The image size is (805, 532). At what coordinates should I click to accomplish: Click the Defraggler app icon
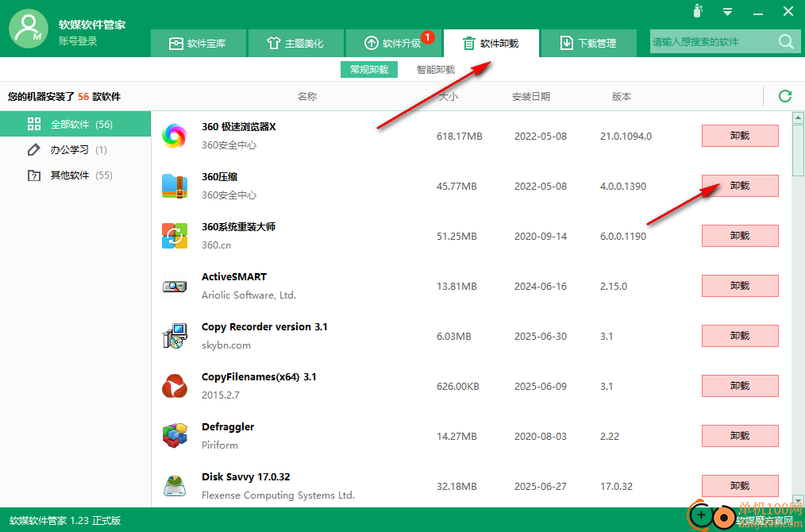(x=175, y=436)
